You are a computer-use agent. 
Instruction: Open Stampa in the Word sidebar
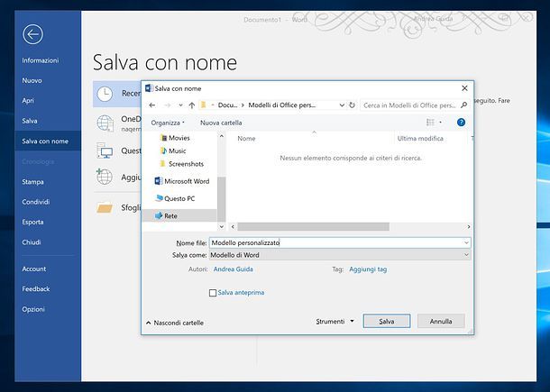(32, 182)
